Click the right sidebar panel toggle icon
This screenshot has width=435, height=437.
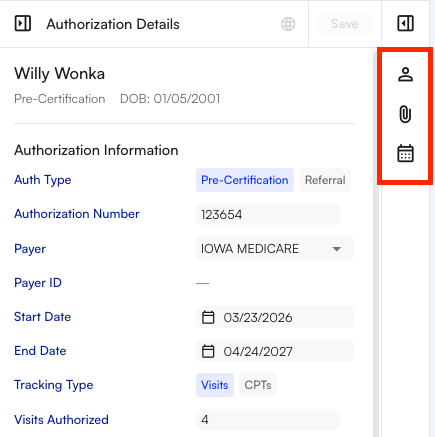pos(405,23)
